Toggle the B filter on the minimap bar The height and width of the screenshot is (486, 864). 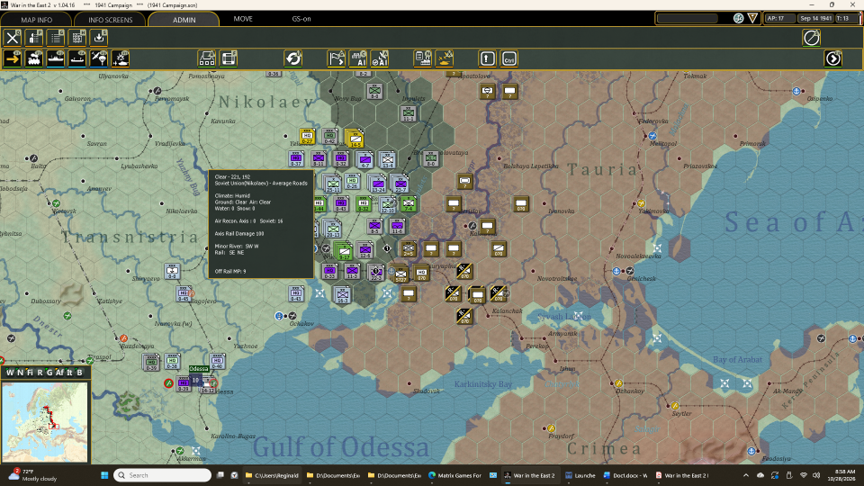point(79,372)
